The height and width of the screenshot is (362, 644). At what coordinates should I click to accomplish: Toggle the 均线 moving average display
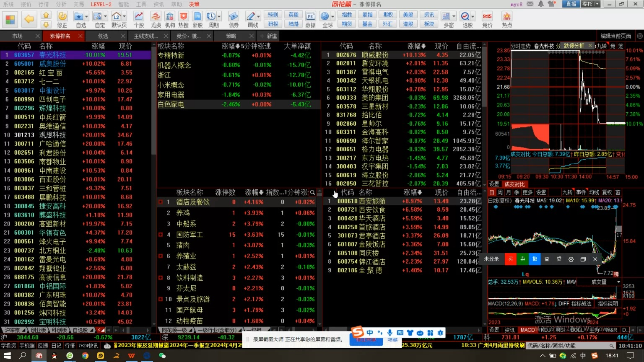594,192
